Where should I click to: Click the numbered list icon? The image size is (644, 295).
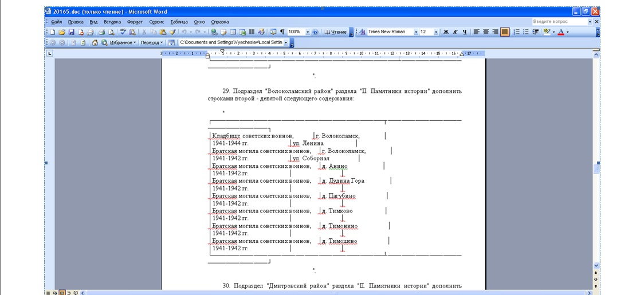click(x=516, y=32)
